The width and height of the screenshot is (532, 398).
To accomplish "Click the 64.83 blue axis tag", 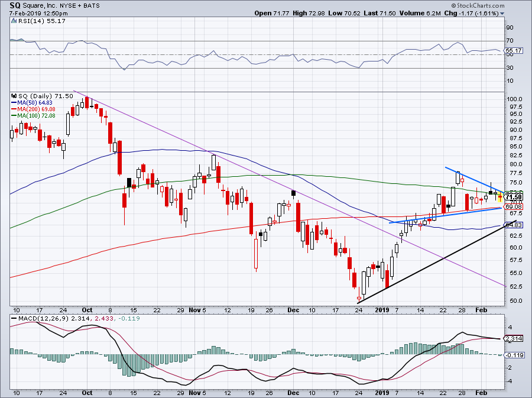I will 514,225.
